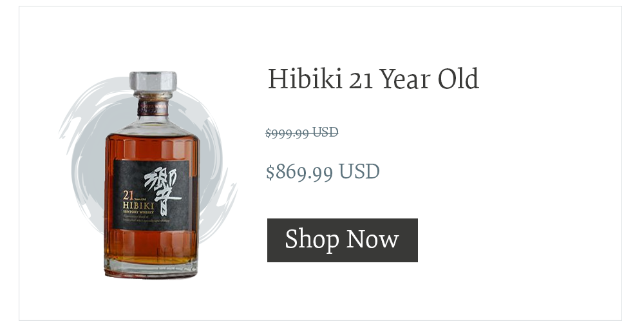Viewport: 644px width, 328px height.
Task: Click the $869.99 sale price amount
Action: (299, 171)
